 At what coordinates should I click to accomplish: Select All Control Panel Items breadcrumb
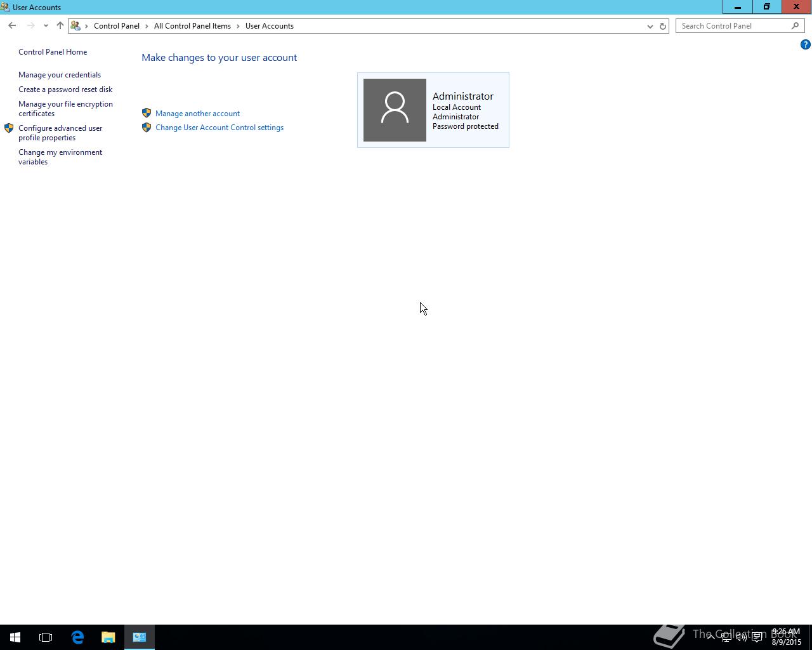click(192, 26)
